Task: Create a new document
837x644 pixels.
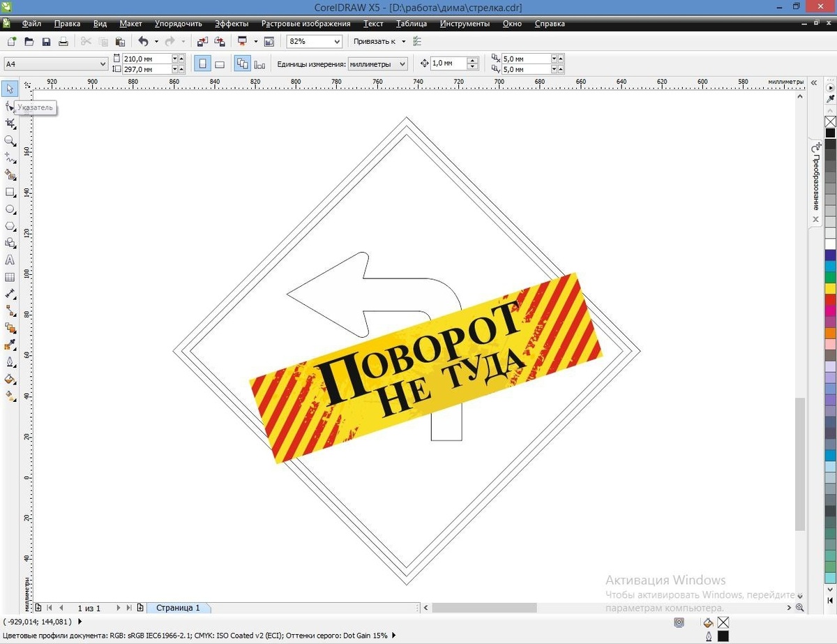Action: [x=12, y=42]
